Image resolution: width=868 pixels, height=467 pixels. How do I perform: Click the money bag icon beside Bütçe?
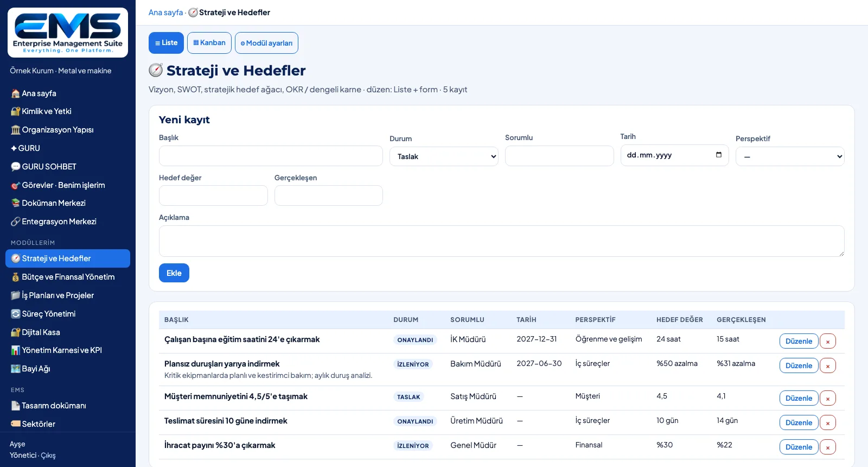(x=16, y=277)
